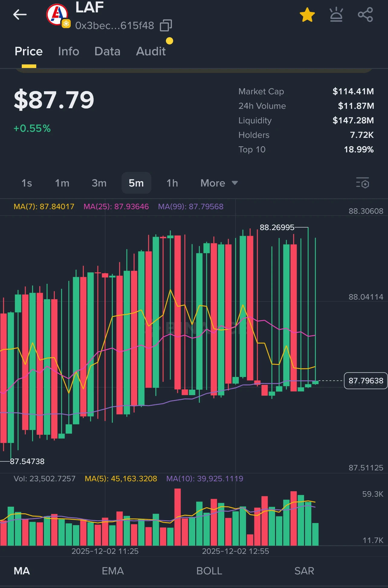Enable the EMA indicator
388x588 pixels.
coord(113,571)
